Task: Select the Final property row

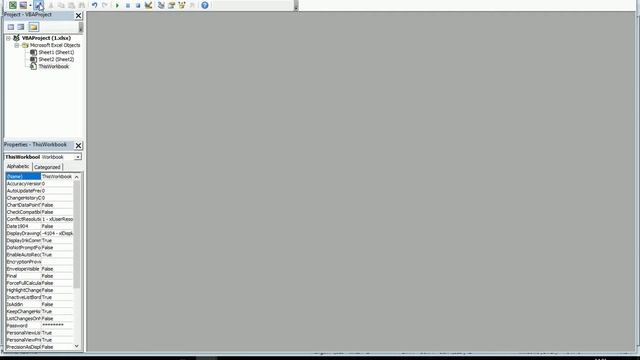Action: tap(40, 276)
